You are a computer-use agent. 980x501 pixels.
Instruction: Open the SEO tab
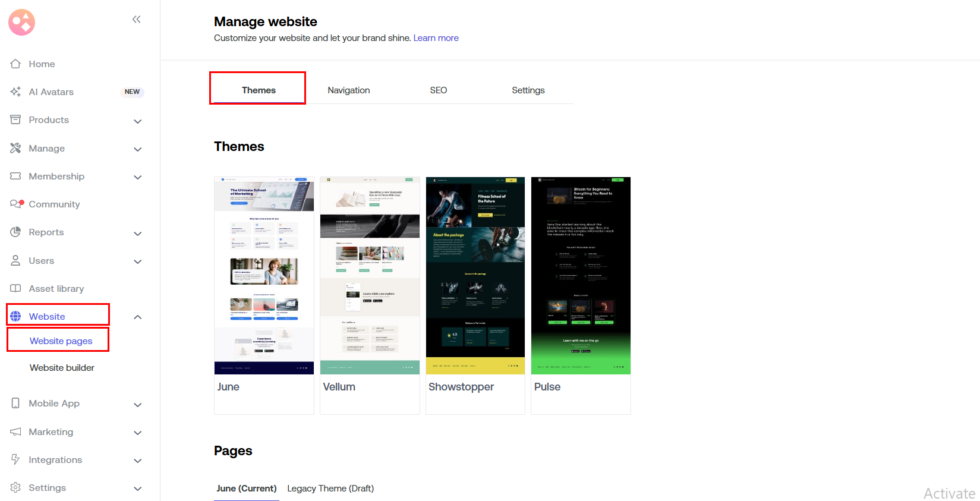(438, 90)
